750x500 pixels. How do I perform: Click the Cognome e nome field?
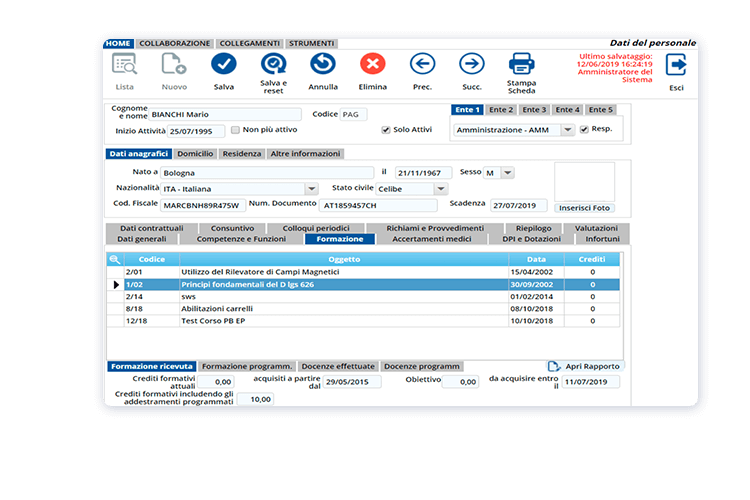coord(225,114)
